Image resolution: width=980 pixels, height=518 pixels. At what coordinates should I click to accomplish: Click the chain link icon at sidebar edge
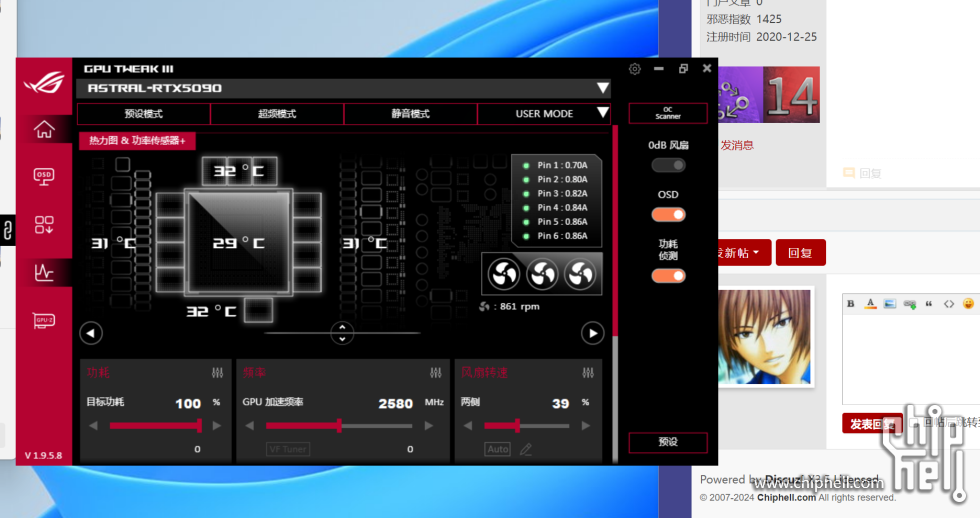point(8,230)
